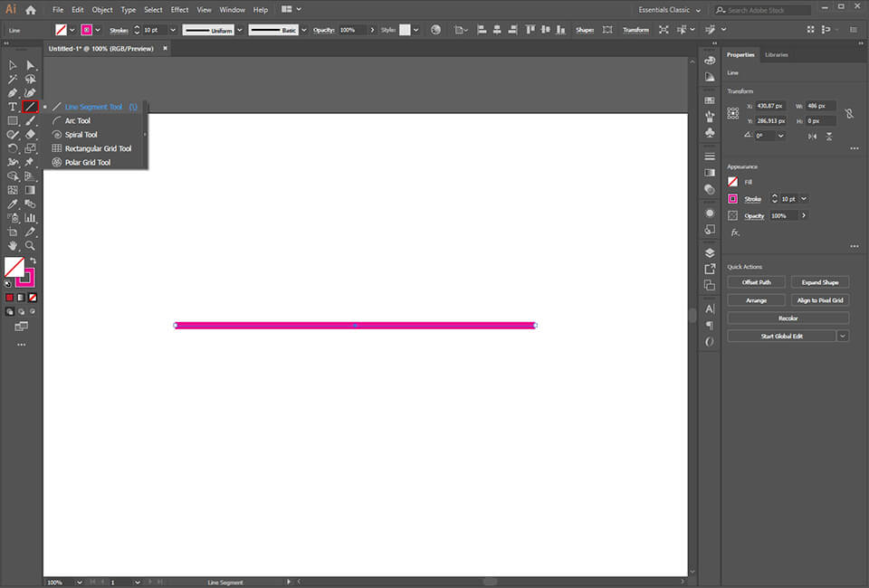Click the Offset Path quick action
Image resolution: width=869 pixels, height=588 pixels.
[756, 281]
